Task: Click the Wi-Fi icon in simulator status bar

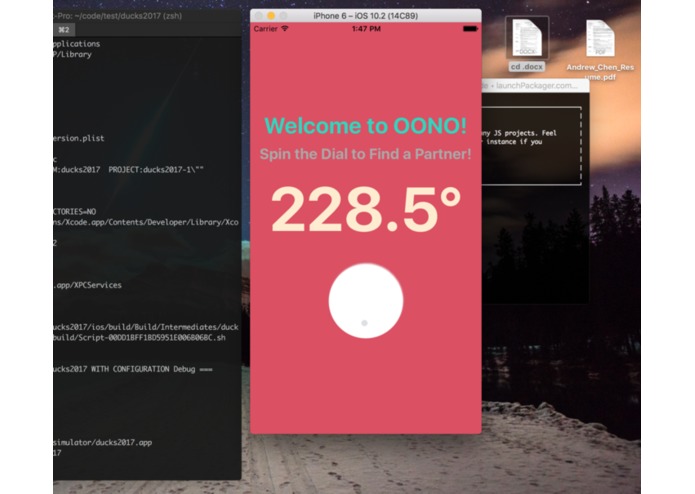Action: click(285, 28)
